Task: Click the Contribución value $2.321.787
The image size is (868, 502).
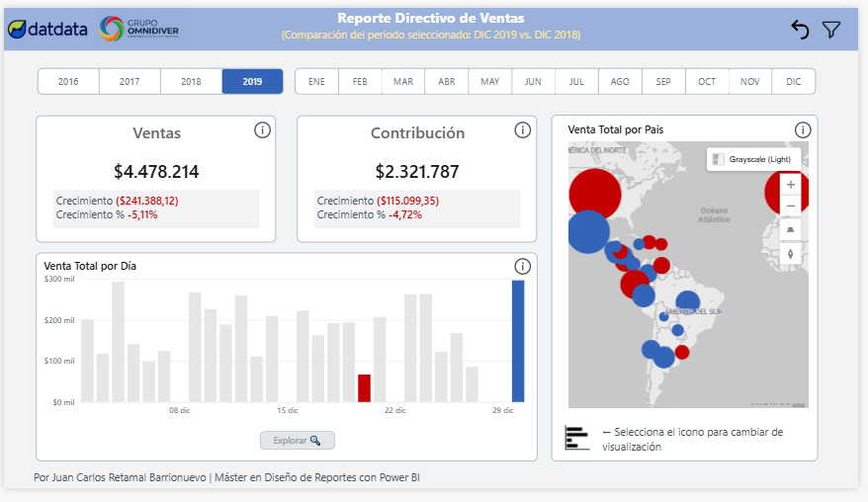Action: [x=417, y=172]
